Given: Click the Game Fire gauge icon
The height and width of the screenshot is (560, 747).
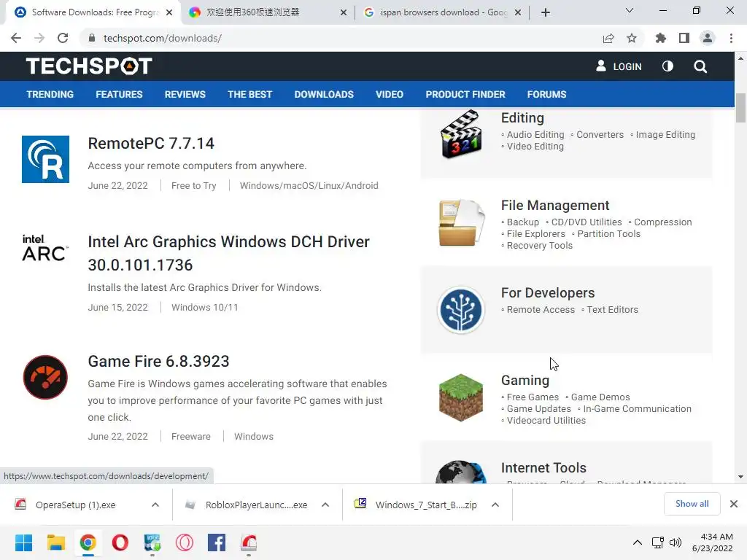Looking at the screenshot, I should click(45, 377).
